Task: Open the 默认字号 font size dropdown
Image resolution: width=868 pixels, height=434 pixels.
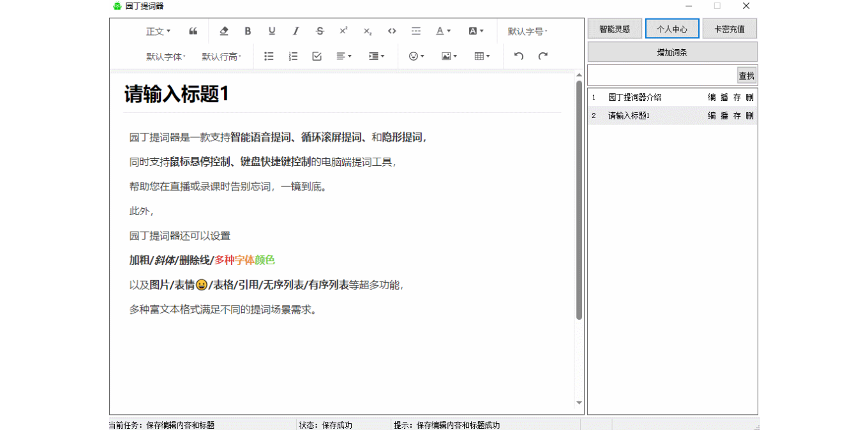Action: coord(527,31)
